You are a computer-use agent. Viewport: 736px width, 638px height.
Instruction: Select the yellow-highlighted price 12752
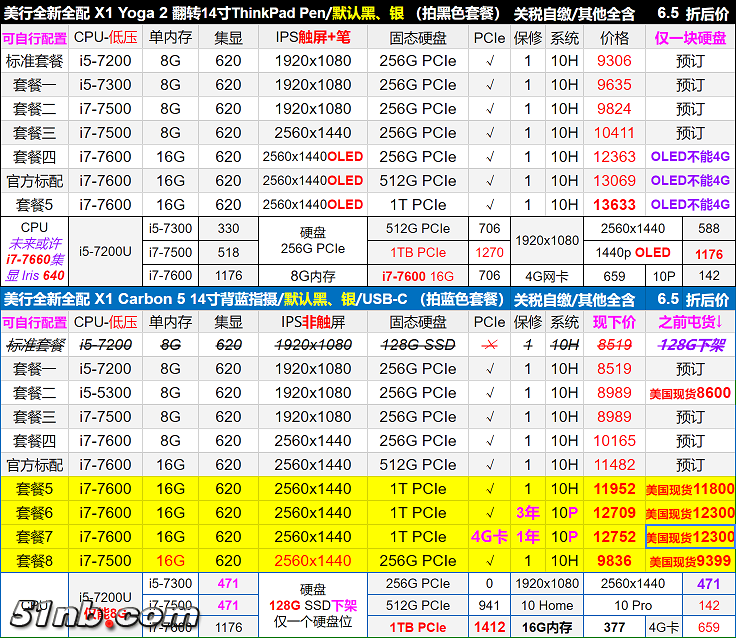pos(614,537)
